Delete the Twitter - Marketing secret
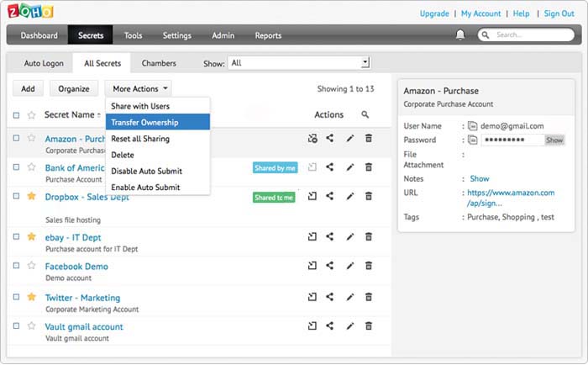This screenshot has width=588, height=365. [369, 297]
